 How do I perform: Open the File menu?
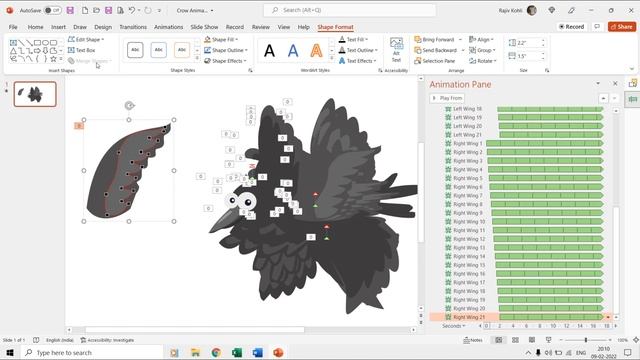click(x=13, y=27)
